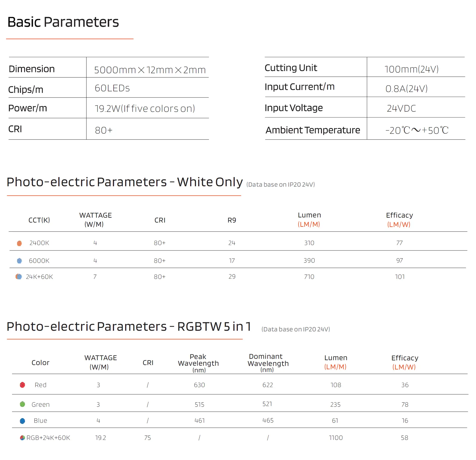This screenshot has height=460, width=476.
Task: Select the Red row label
Action: pos(41,385)
